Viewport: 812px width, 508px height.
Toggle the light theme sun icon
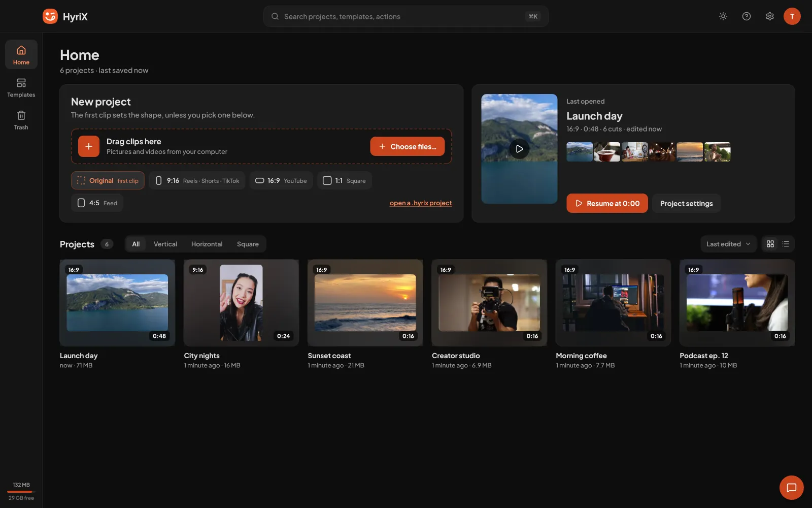723,16
